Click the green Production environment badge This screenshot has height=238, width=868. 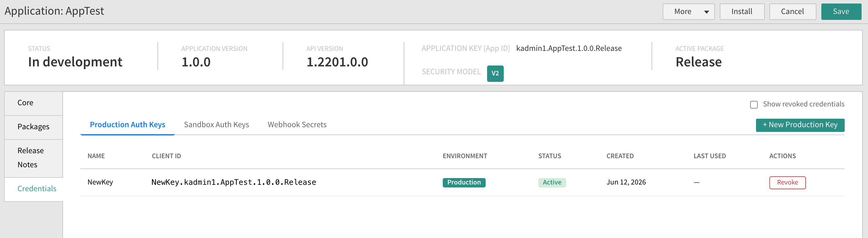[464, 182]
